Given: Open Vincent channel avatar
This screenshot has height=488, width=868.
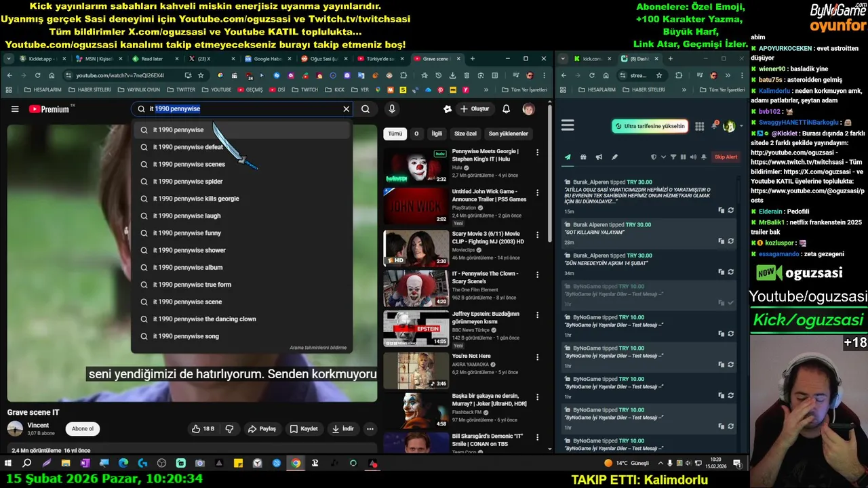Looking at the screenshot, I should click(x=15, y=429).
